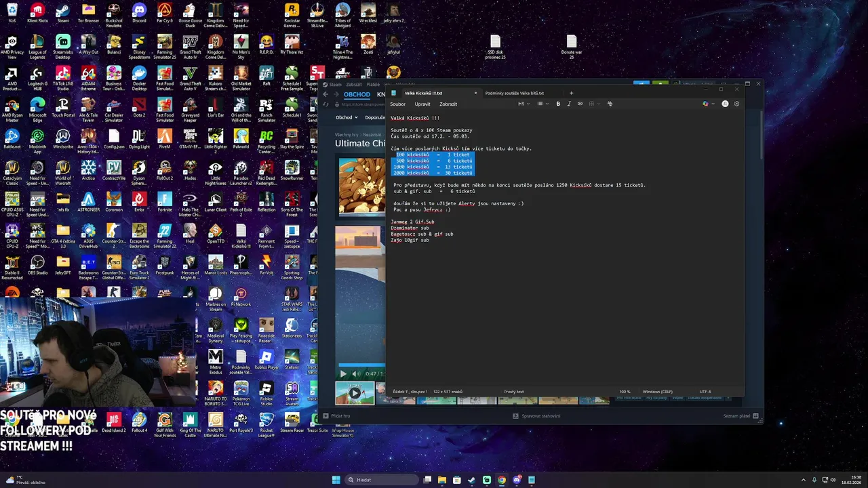Select the Buckshot Roulette desktop icon
The height and width of the screenshot is (488, 868).
[x=114, y=15]
